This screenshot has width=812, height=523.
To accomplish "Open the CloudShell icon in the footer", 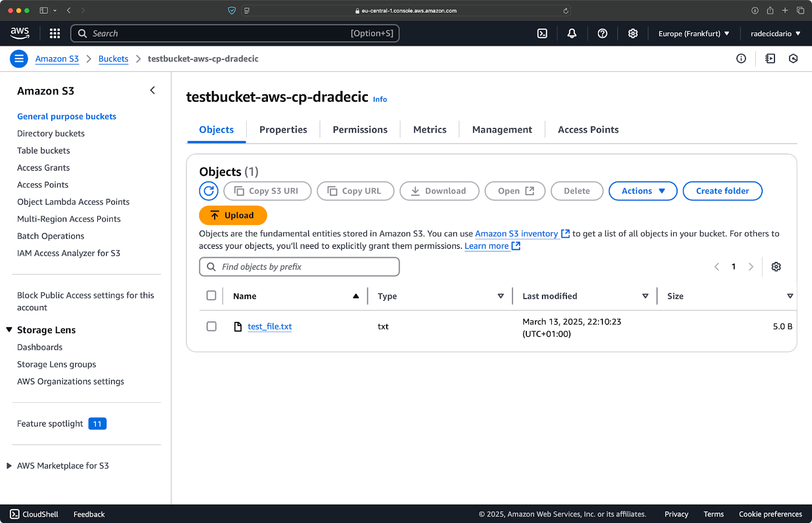I will (15, 514).
